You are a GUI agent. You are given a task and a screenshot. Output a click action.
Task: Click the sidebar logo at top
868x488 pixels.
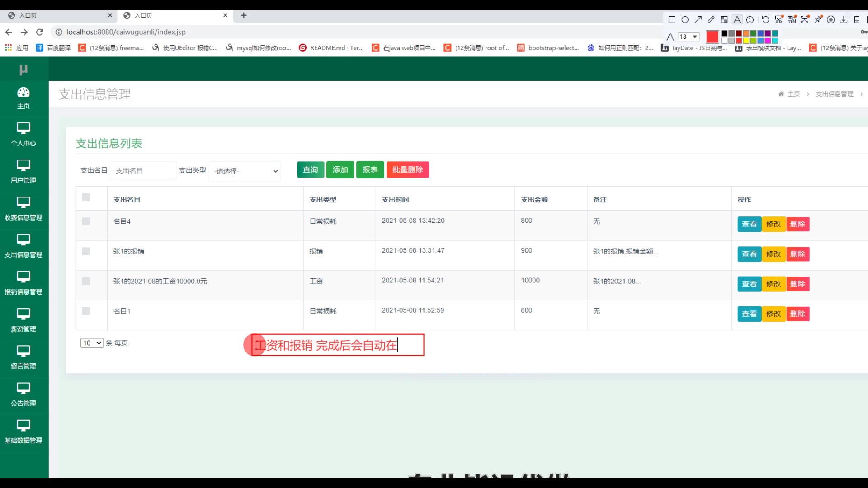24,70
